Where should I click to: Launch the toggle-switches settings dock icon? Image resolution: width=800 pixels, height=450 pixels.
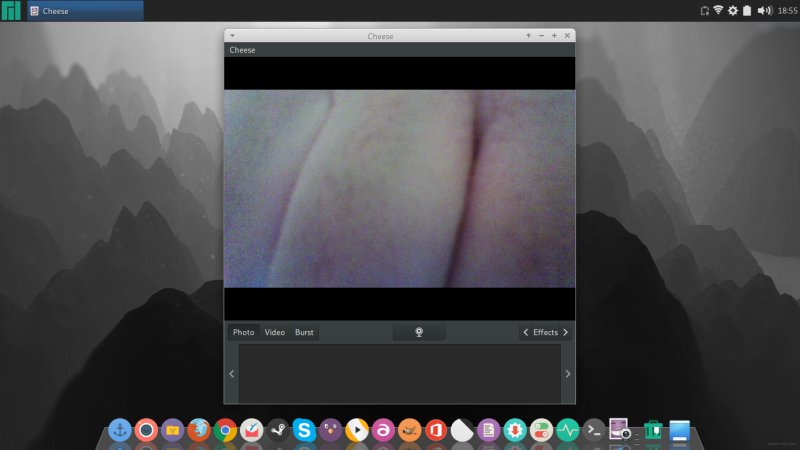[541, 430]
